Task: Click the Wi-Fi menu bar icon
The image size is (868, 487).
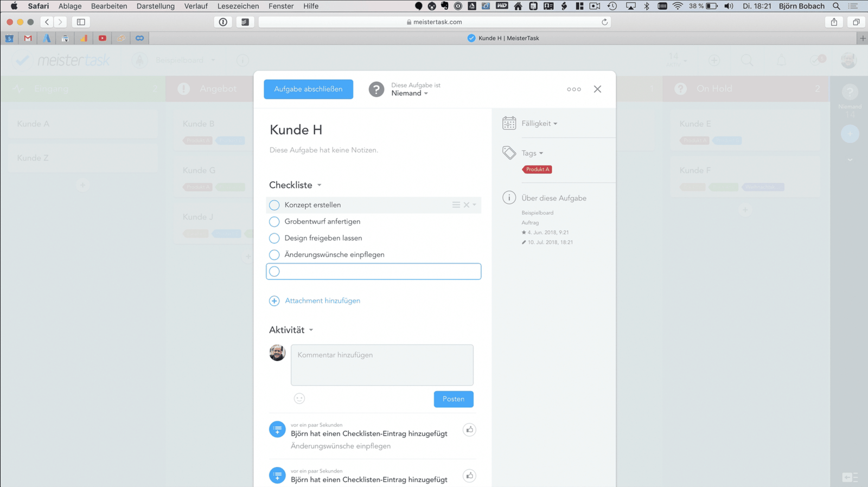Action: (x=678, y=6)
